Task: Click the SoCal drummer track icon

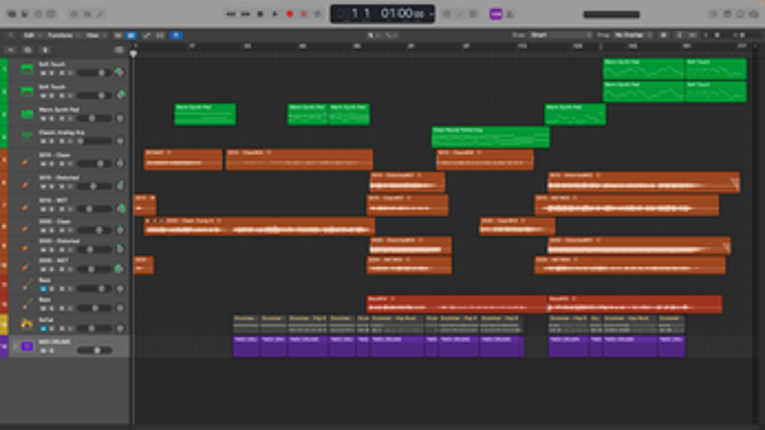Action: 27,324
